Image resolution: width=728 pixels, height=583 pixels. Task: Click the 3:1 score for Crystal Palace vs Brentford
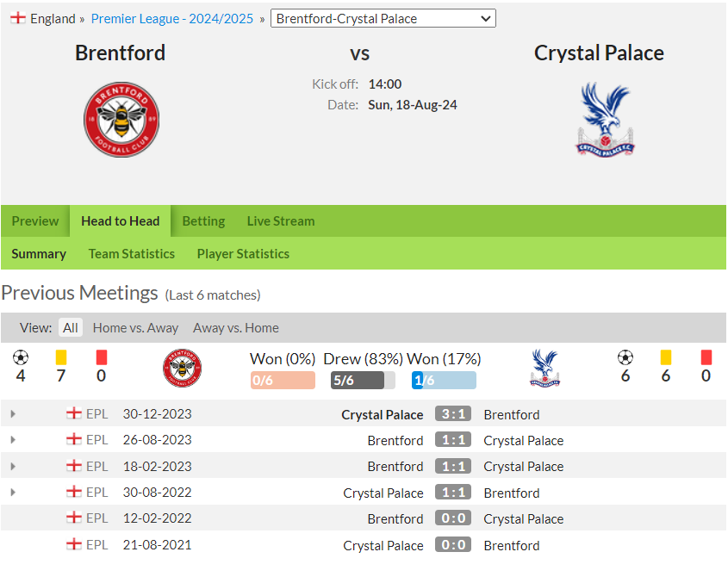point(453,413)
